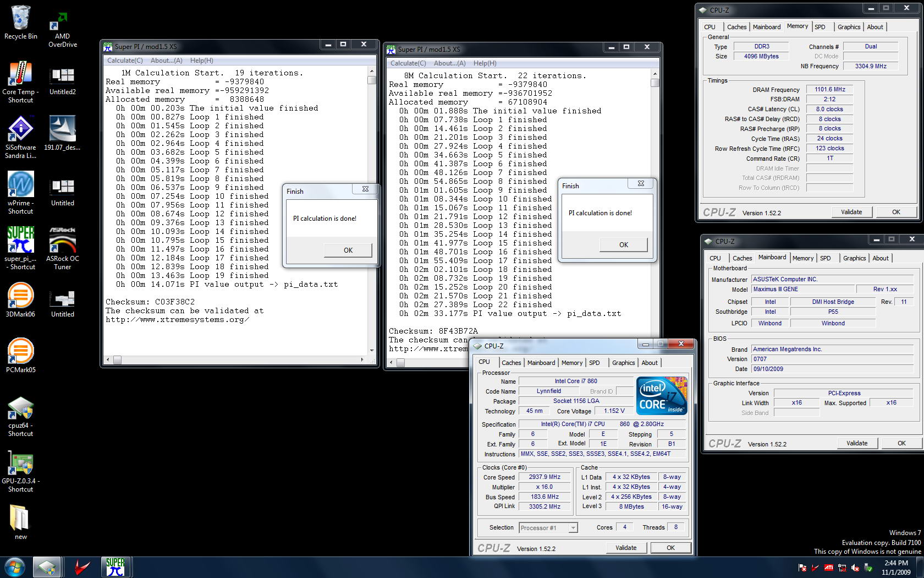Image resolution: width=924 pixels, height=578 pixels.
Task: Click the Intel Core i7 inside logo
Action: (x=661, y=395)
